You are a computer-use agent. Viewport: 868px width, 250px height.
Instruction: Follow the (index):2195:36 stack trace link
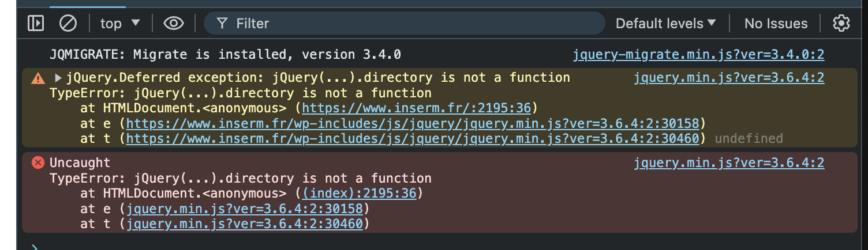coord(358,194)
